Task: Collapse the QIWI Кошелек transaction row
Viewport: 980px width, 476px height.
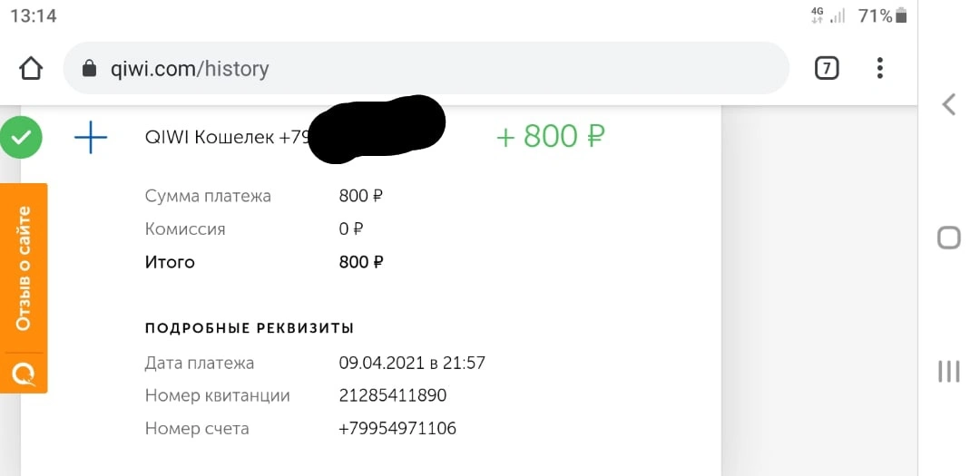Action: [x=368, y=138]
